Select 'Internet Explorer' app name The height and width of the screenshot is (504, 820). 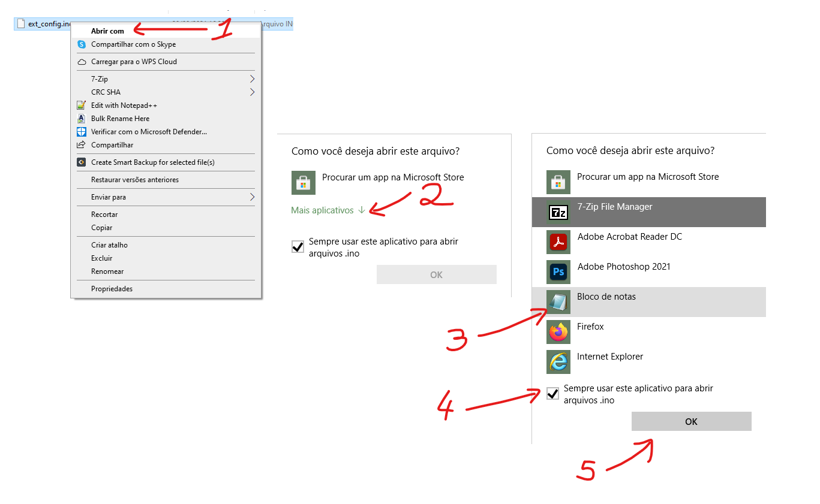(610, 357)
